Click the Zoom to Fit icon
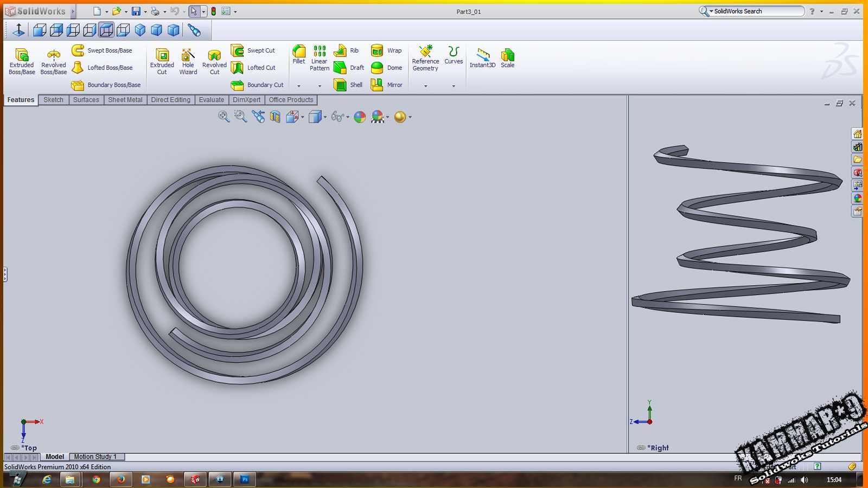868x488 pixels. tap(224, 117)
